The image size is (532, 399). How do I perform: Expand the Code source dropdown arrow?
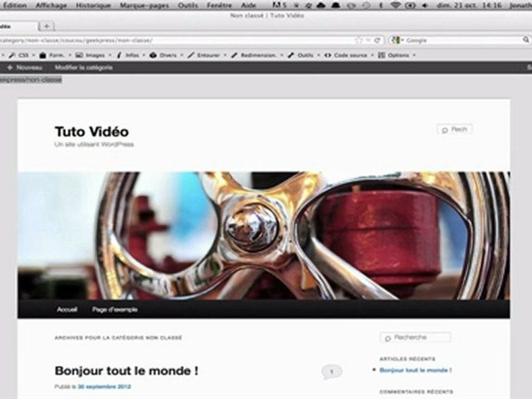click(x=372, y=55)
